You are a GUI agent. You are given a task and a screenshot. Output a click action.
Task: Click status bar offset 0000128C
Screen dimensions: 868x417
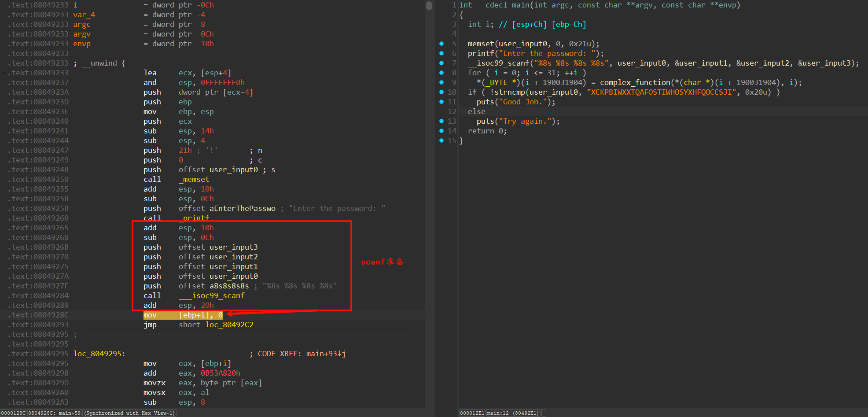pos(14,413)
